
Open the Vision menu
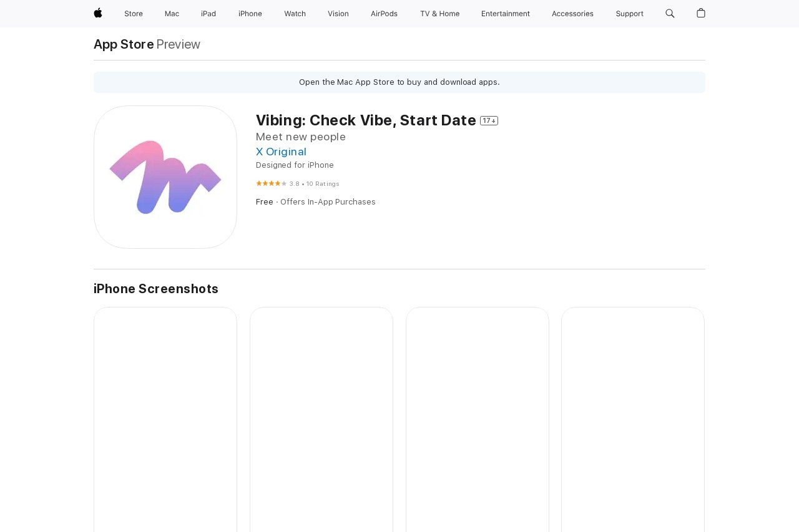338,14
